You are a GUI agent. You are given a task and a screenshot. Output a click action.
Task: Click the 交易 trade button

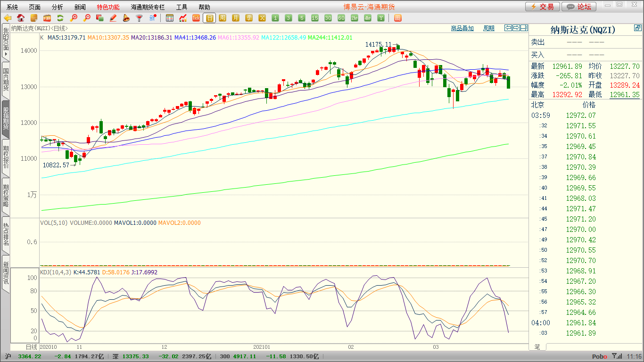(543, 7)
